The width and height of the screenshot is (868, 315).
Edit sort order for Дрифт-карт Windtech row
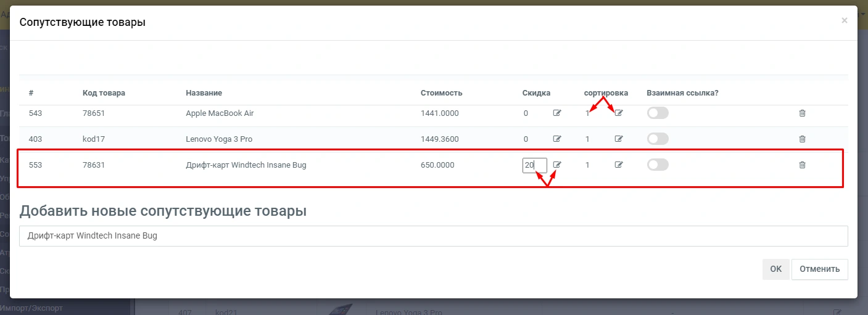tap(619, 165)
